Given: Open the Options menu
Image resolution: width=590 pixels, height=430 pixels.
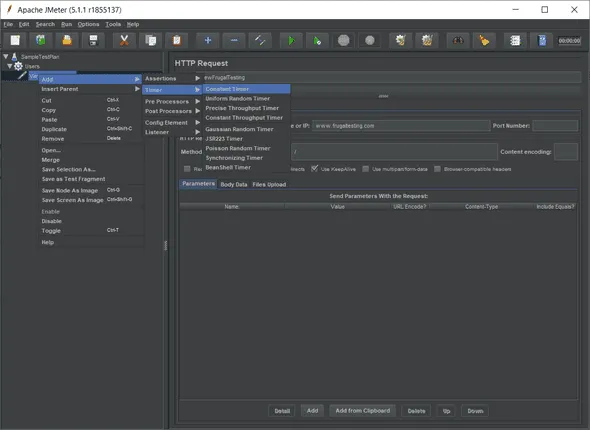Looking at the screenshot, I should pos(88,24).
